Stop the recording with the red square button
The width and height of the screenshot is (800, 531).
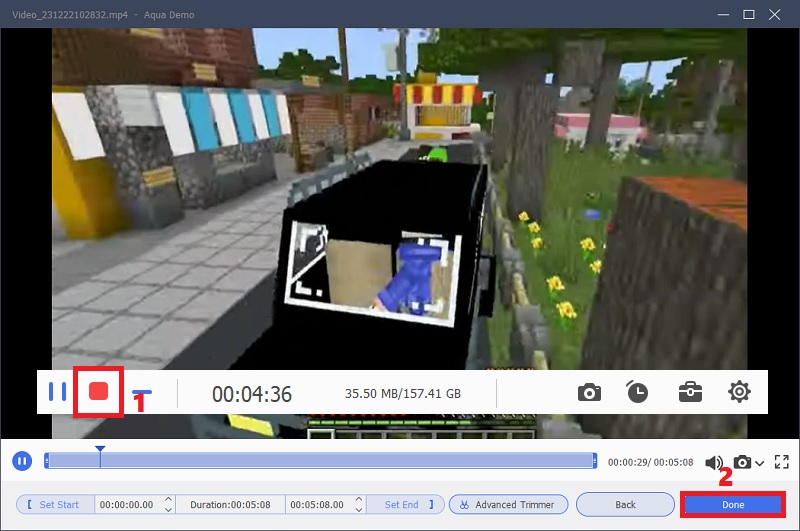pos(98,392)
